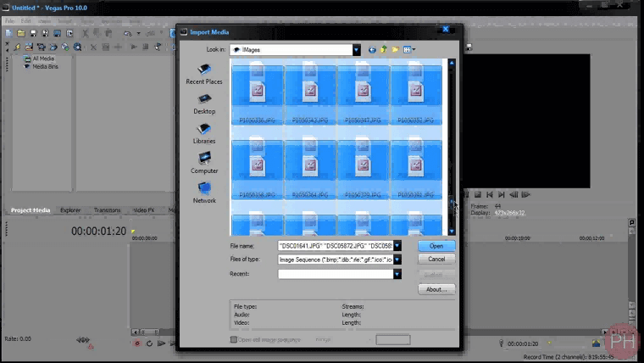
Task: Click the New project icon in Vegas toolbar
Action: pyautogui.click(x=9, y=33)
